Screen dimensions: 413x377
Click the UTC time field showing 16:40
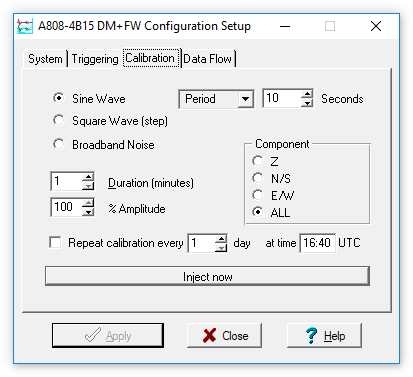coord(317,243)
